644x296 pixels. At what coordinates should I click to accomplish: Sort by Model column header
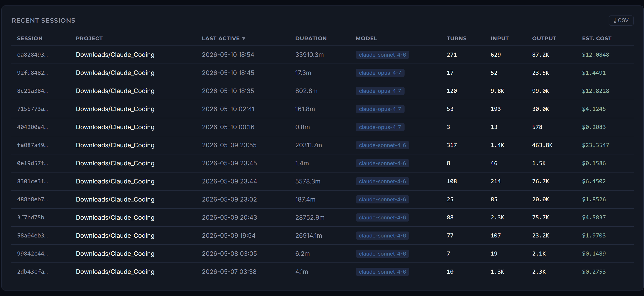point(366,38)
